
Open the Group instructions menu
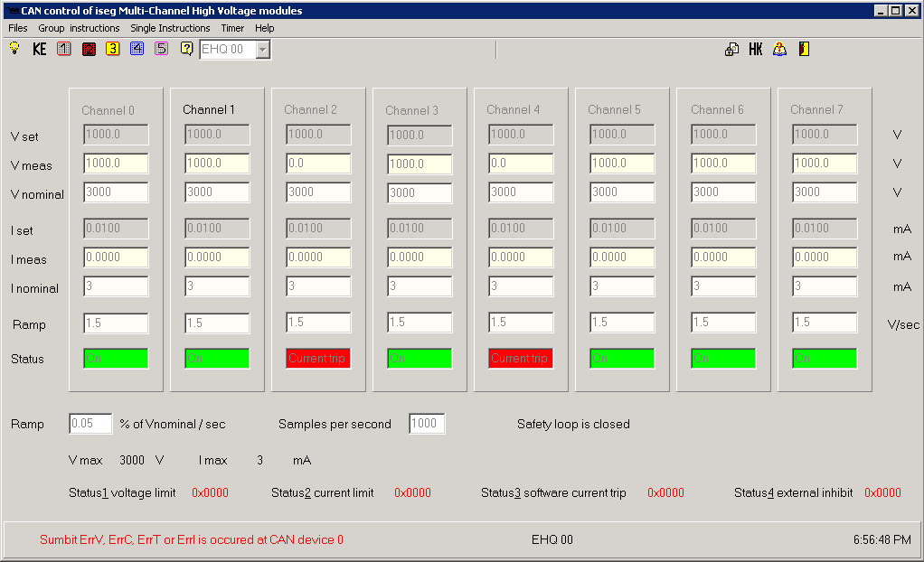(79, 28)
